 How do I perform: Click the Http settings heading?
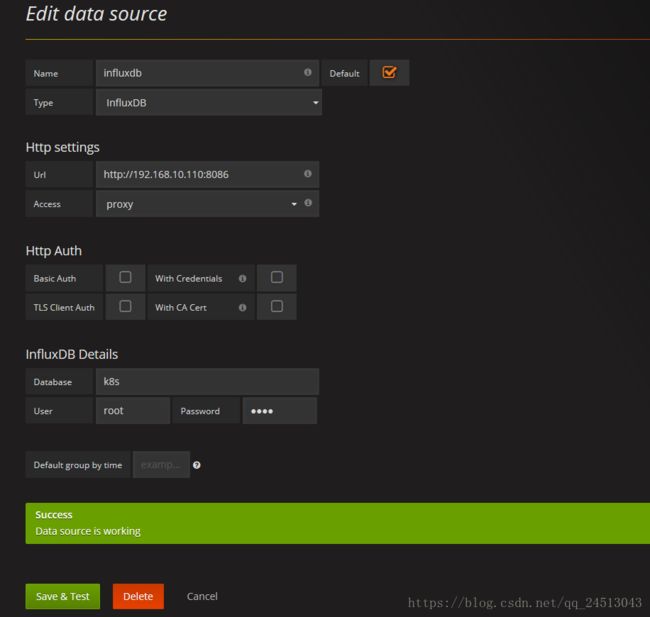(x=63, y=148)
